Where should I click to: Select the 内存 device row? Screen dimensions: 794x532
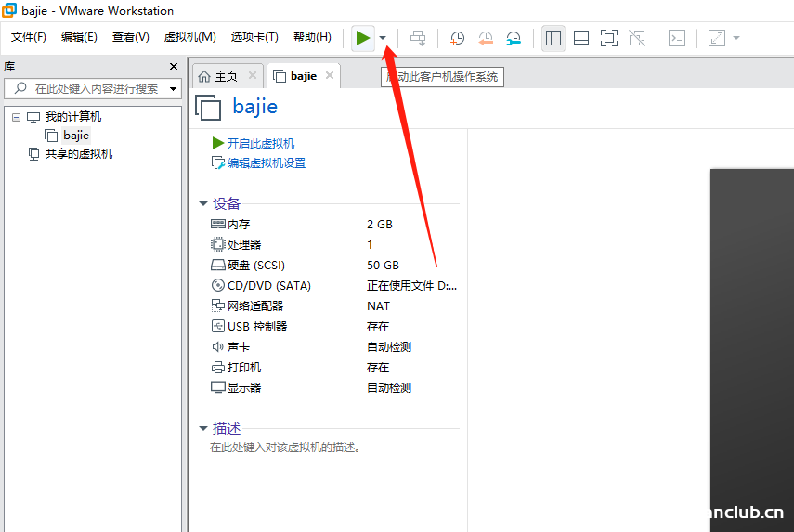tap(334, 225)
